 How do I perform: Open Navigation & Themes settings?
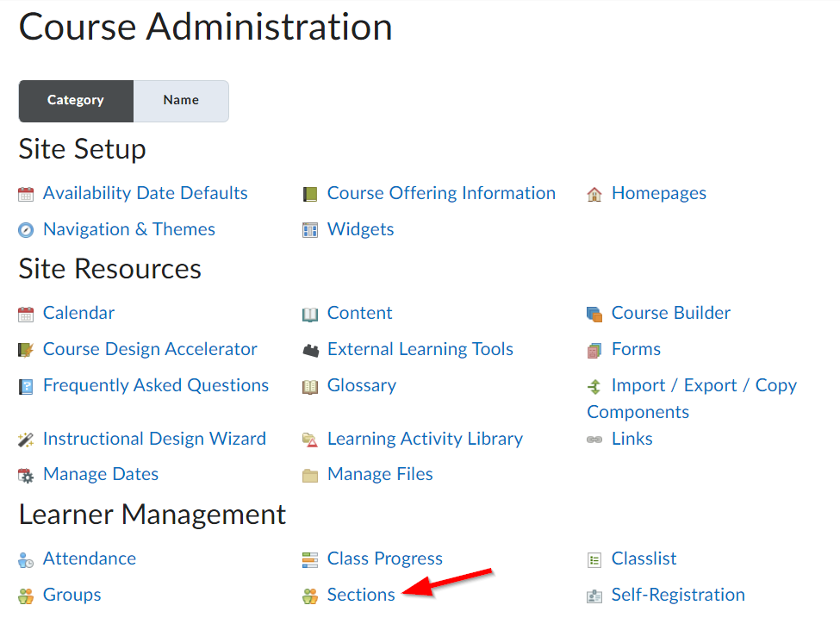(128, 229)
